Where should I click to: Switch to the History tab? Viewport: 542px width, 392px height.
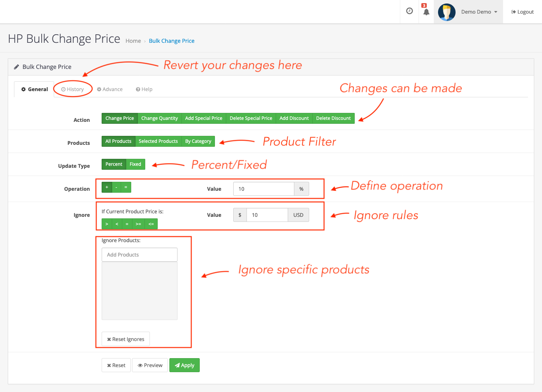coord(72,89)
